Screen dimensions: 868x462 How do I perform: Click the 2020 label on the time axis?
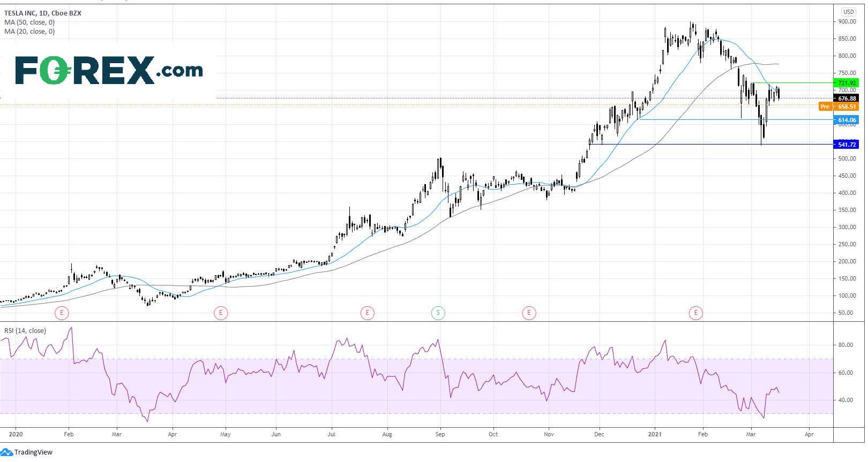point(16,434)
